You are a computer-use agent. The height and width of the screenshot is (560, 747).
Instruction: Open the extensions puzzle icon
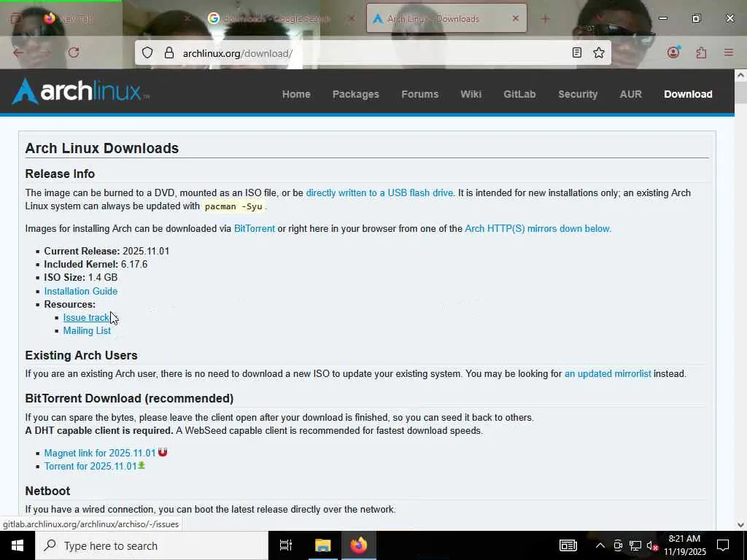pyautogui.click(x=701, y=52)
